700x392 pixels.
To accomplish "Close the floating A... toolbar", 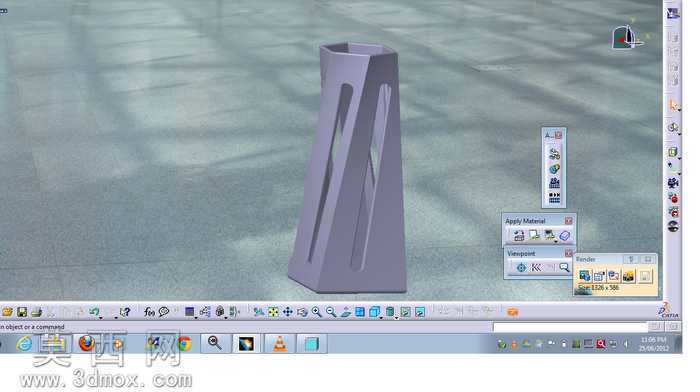I will click(x=558, y=135).
